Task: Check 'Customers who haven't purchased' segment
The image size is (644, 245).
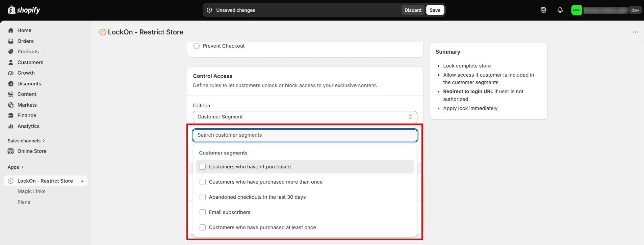Action: pyautogui.click(x=203, y=167)
